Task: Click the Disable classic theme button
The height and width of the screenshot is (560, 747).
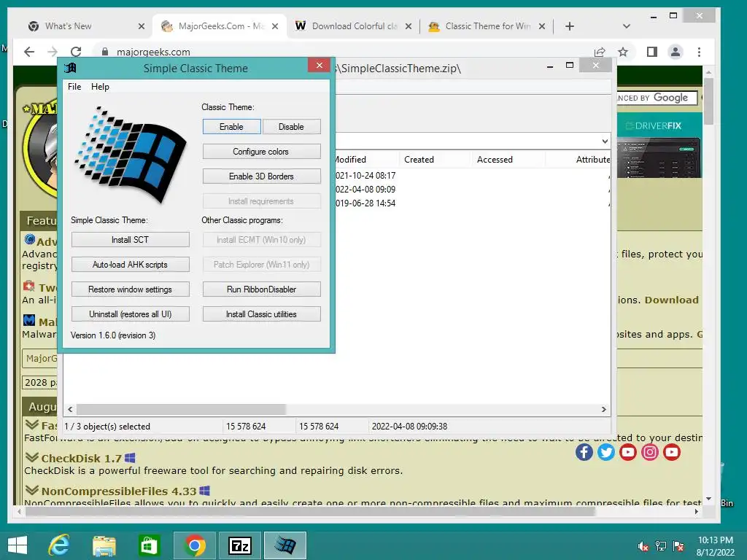Action: pos(291,127)
